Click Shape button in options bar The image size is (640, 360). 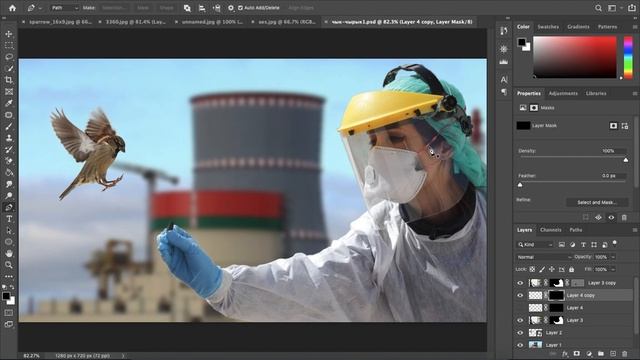pos(166,8)
